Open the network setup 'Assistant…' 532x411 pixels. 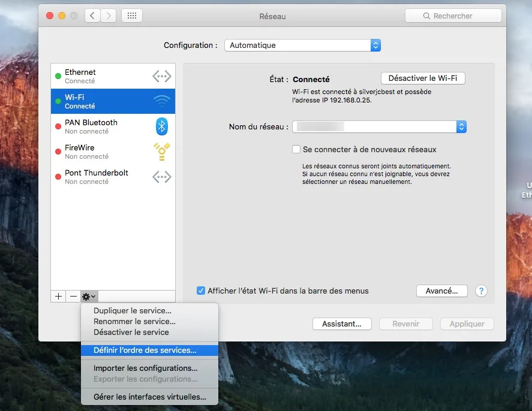tap(342, 324)
